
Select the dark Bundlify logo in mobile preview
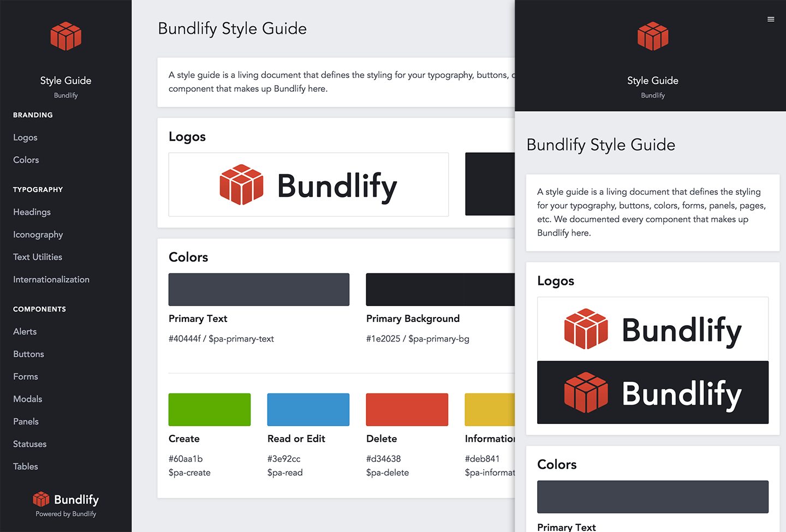point(652,392)
